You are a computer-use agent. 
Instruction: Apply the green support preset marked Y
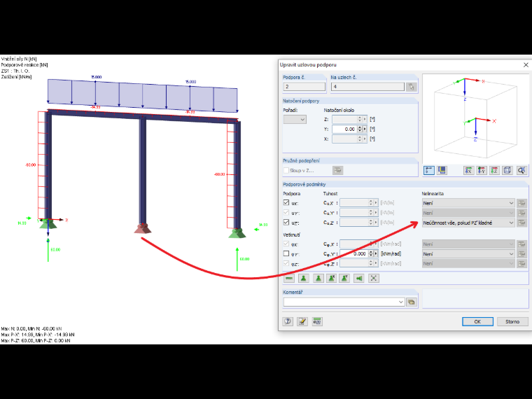[344, 278]
